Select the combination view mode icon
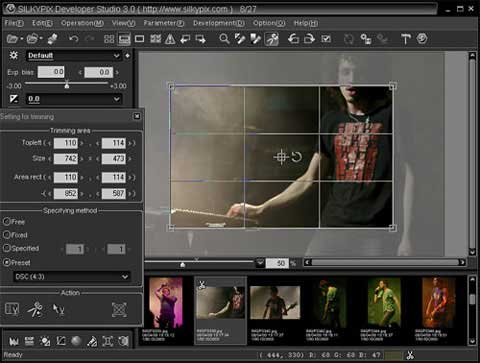The height and width of the screenshot is (363, 480). 124,39
